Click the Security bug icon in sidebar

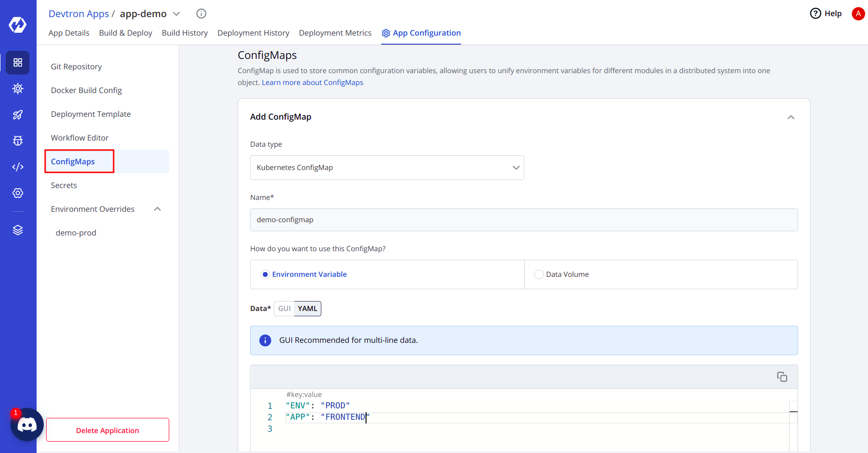coord(18,141)
